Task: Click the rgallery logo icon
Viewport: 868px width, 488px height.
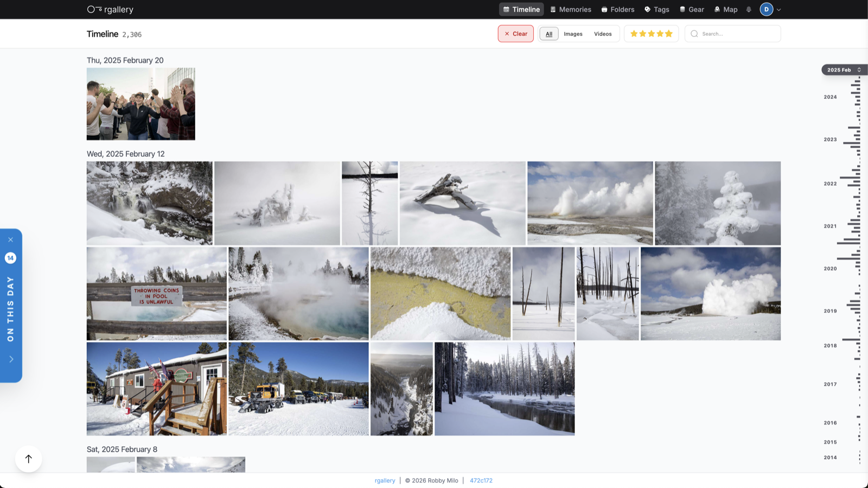Action: (94, 9)
